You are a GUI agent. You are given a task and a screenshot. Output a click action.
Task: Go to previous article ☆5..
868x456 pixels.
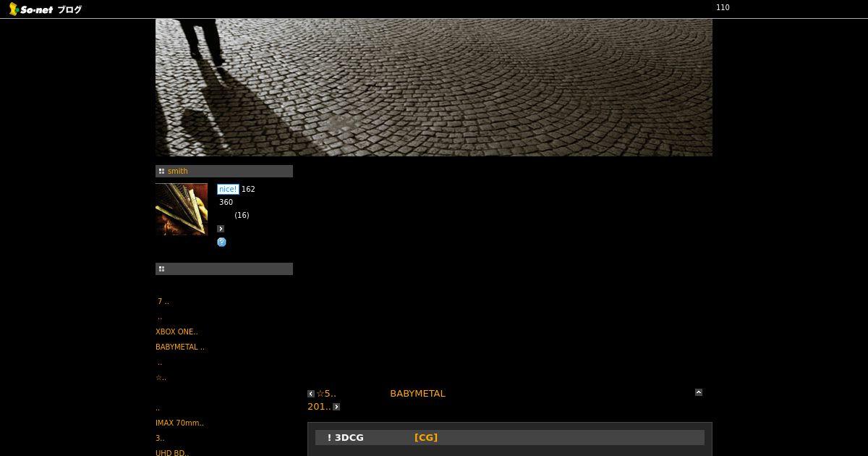click(x=326, y=394)
